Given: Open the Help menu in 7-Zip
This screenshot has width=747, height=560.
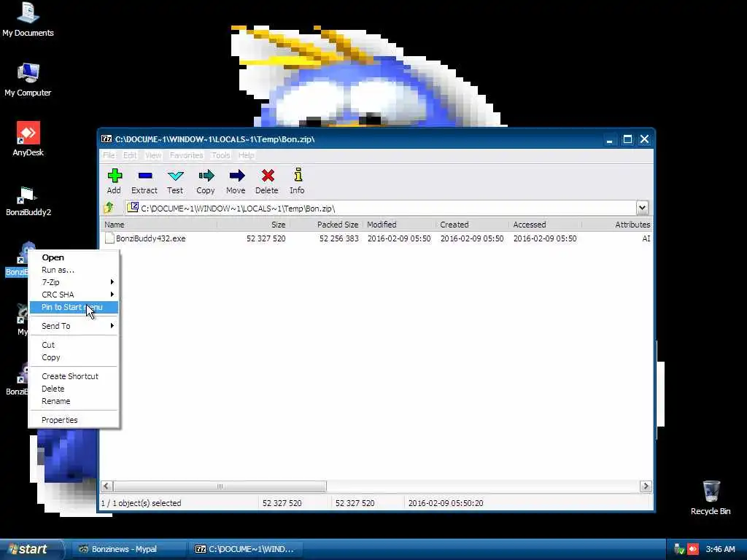Looking at the screenshot, I should tap(247, 155).
